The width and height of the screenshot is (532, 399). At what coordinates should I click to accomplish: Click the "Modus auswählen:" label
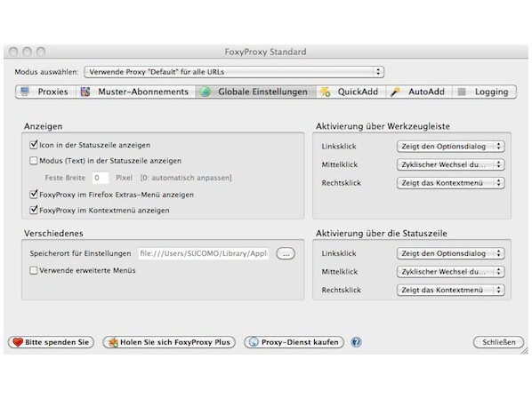[46, 72]
